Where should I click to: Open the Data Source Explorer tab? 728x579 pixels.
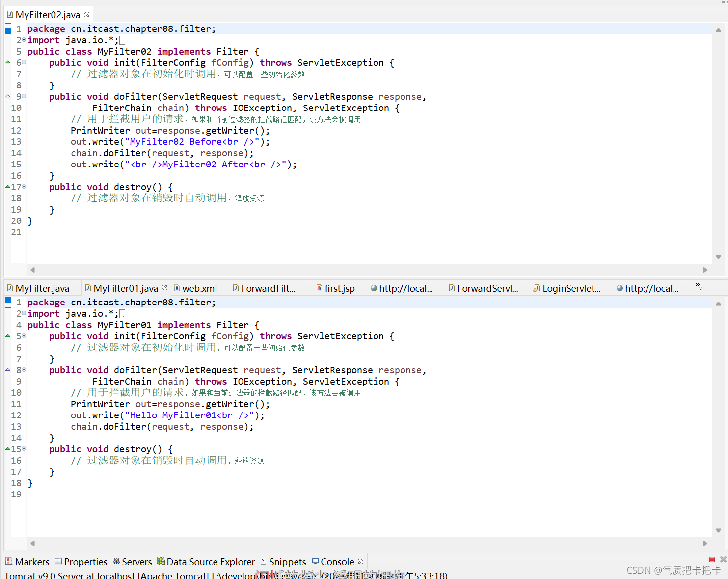(206, 562)
